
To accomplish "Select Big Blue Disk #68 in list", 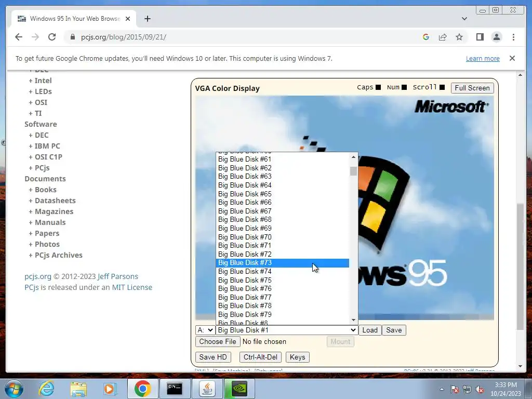I will click(282, 220).
